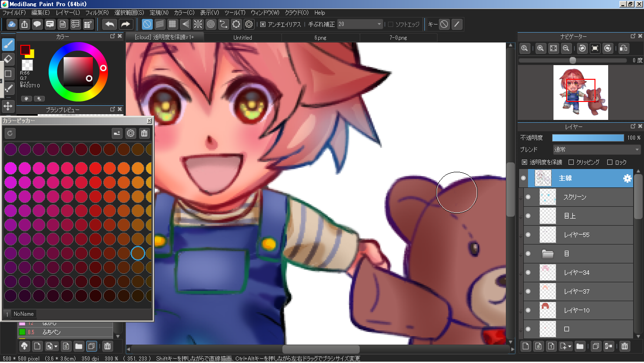Switch to 7-0.png canvas tab
The width and height of the screenshot is (644, 363).
[398, 37]
